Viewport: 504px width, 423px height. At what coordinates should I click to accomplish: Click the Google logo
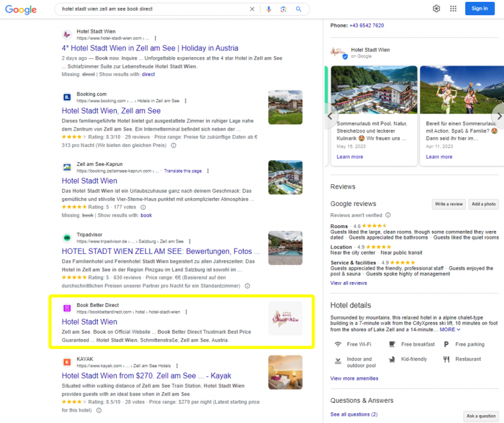tap(21, 9)
